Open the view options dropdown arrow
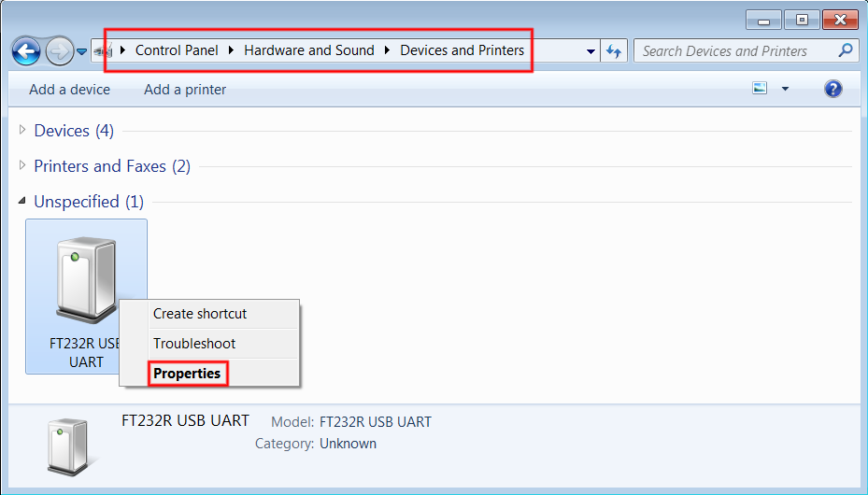Screen dimensions: 868x495 point(785,90)
